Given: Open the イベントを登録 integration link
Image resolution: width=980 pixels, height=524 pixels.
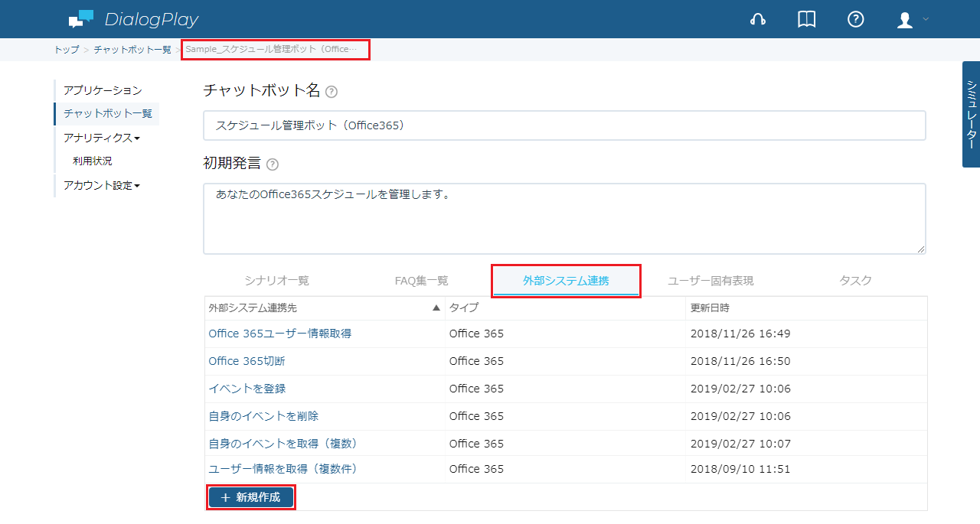Looking at the screenshot, I should coord(247,389).
